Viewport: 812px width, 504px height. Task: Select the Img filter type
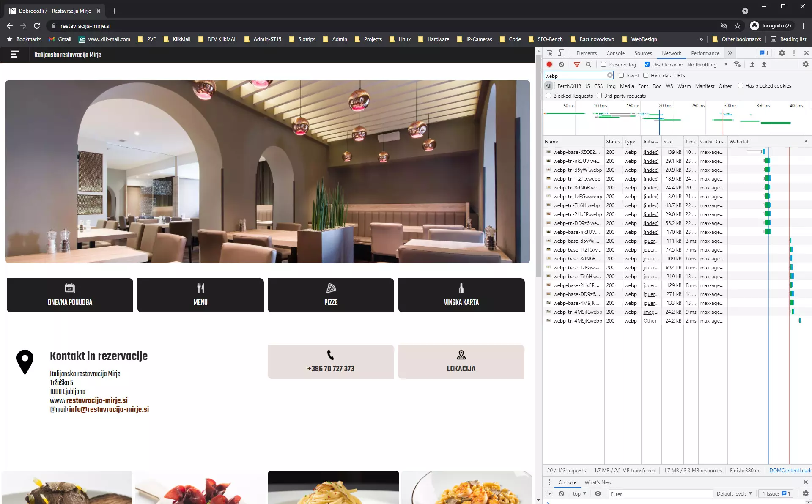pos(611,86)
